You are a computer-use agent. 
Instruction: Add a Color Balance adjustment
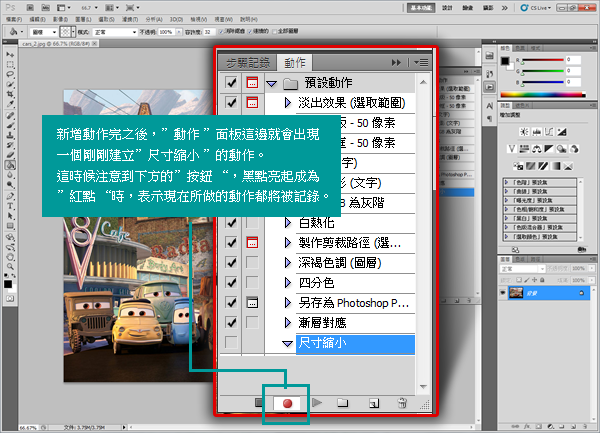pos(536,149)
